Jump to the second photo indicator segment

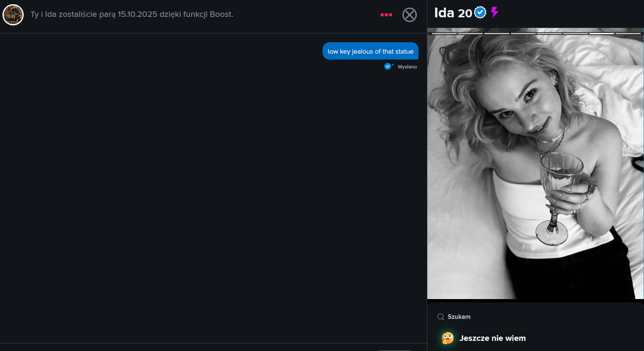470,33
